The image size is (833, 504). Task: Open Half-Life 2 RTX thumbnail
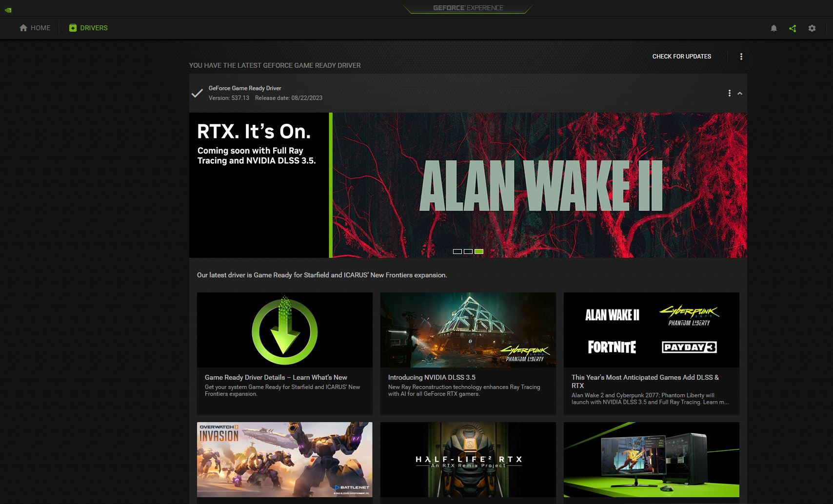click(468, 460)
